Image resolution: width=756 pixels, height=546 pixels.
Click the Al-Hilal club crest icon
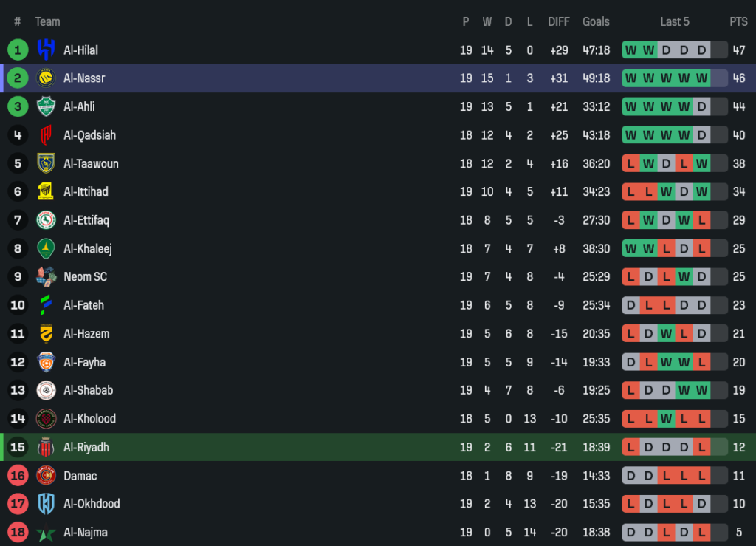coord(46,50)
